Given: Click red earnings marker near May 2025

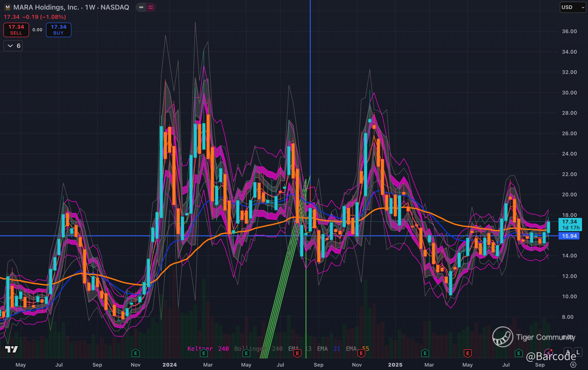Looking at the screenshot, I should (x=467, y=353).
